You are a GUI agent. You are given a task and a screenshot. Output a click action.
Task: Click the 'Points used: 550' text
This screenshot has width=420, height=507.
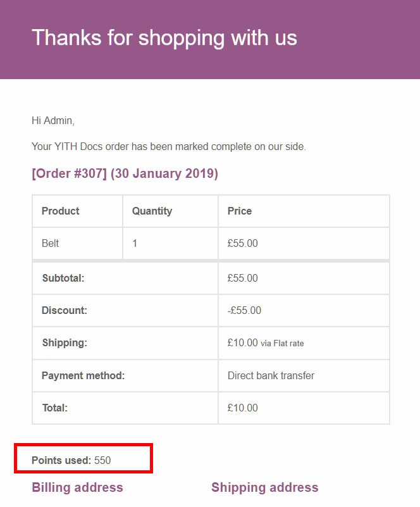71,460
